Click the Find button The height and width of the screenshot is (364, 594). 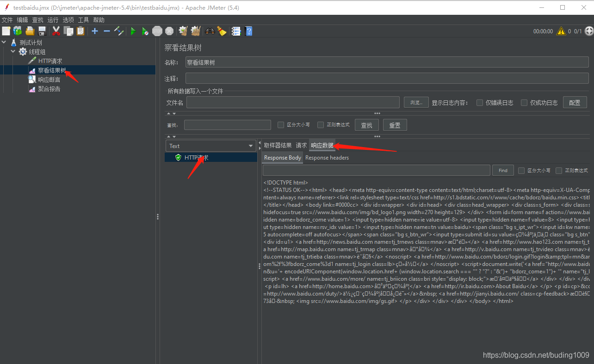point(503,170)
